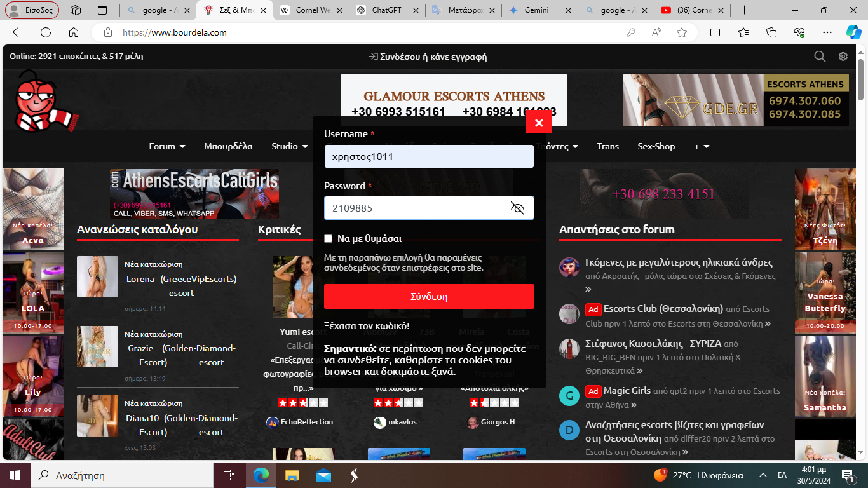868x488 pixels.
Task: Open the site settings gear icon
Action: coord(843,57)
